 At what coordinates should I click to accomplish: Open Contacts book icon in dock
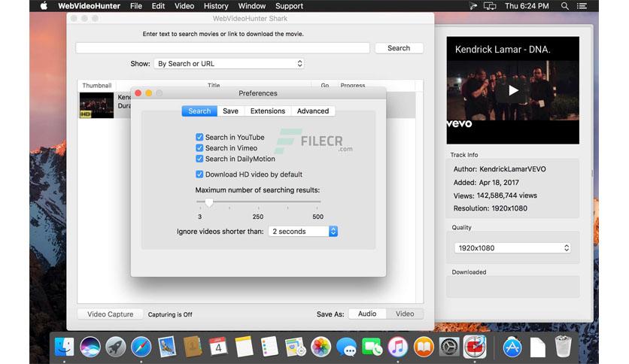tap(193, 347)
